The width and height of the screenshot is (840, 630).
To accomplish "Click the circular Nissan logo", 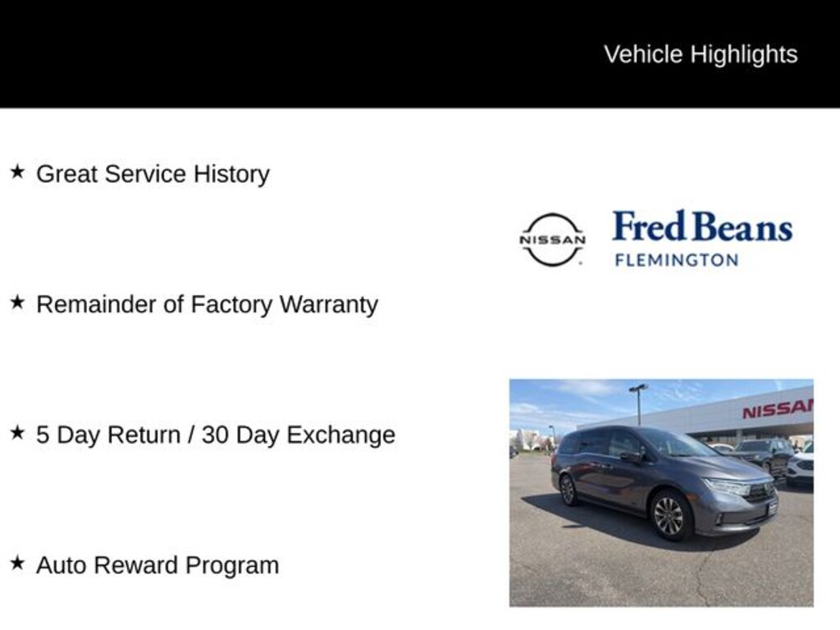I will click(553, 240).
